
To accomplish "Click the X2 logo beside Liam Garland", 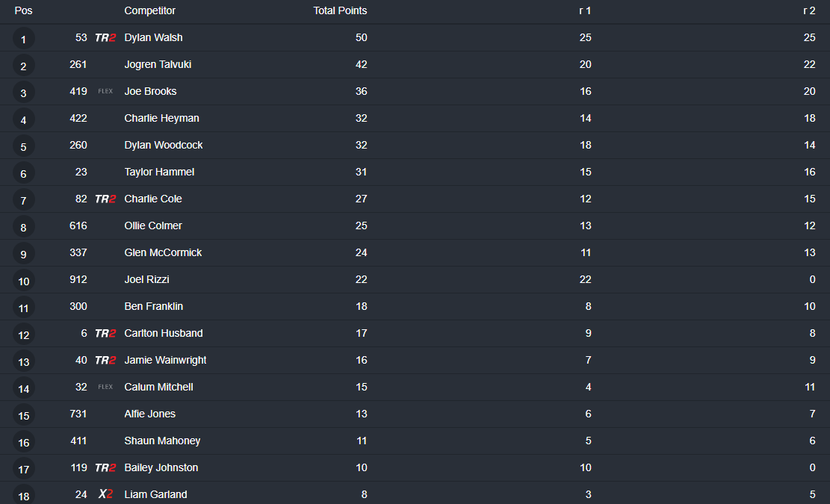I will pos(105,494).
